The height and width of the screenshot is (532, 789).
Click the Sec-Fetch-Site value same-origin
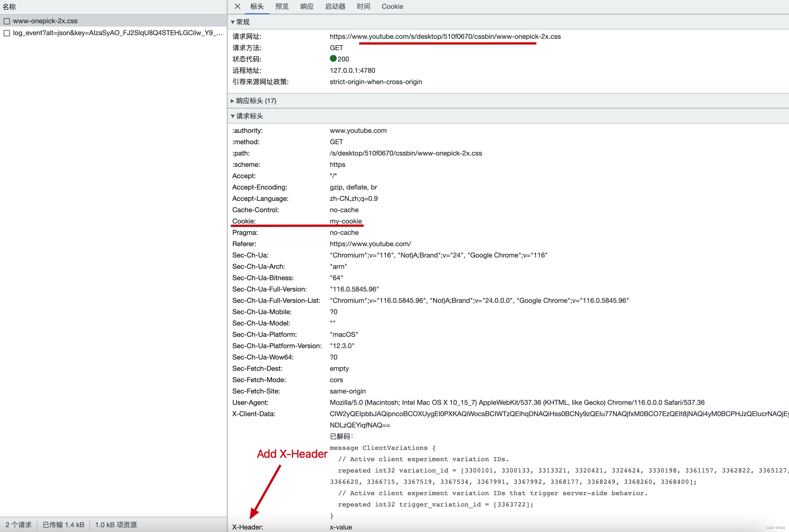(347, 391)
